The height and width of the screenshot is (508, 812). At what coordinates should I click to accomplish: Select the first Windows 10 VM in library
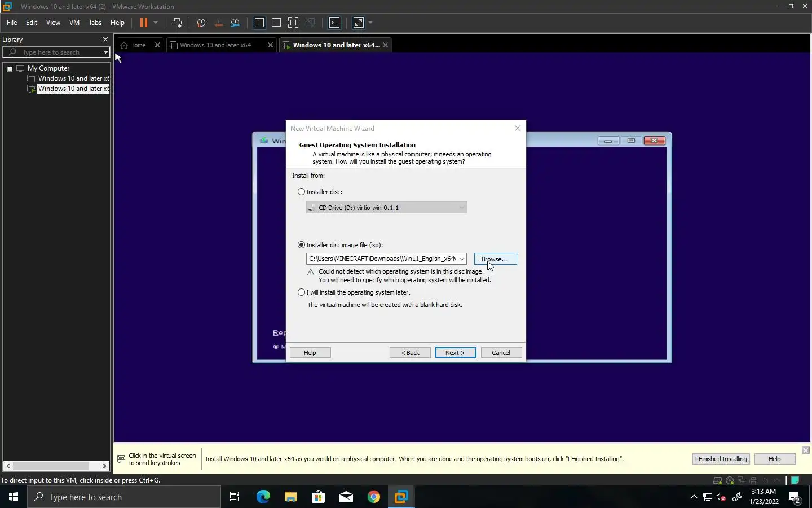tap(73, 78)
